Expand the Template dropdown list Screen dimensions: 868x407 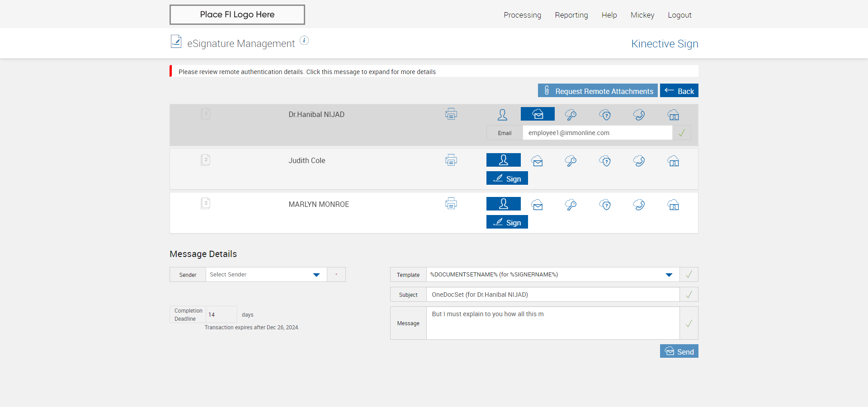669,275
